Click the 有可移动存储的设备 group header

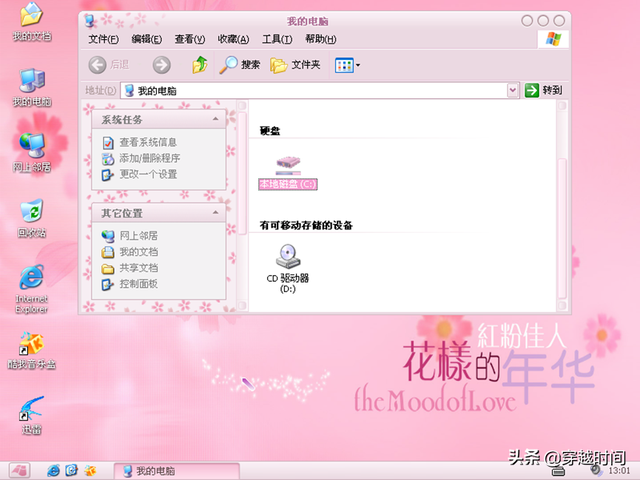point(306,225)
